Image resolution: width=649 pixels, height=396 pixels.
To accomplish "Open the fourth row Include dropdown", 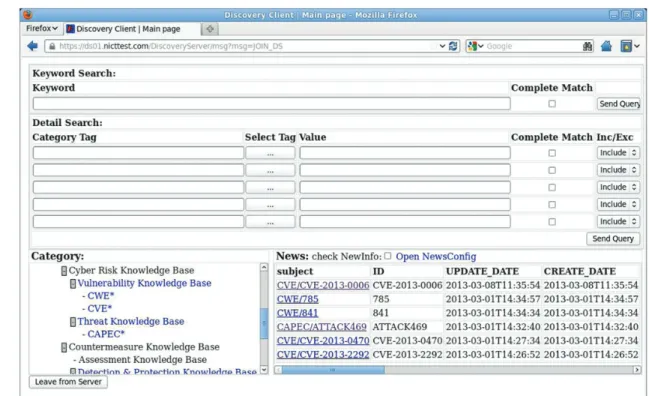I will coord(618,204).
